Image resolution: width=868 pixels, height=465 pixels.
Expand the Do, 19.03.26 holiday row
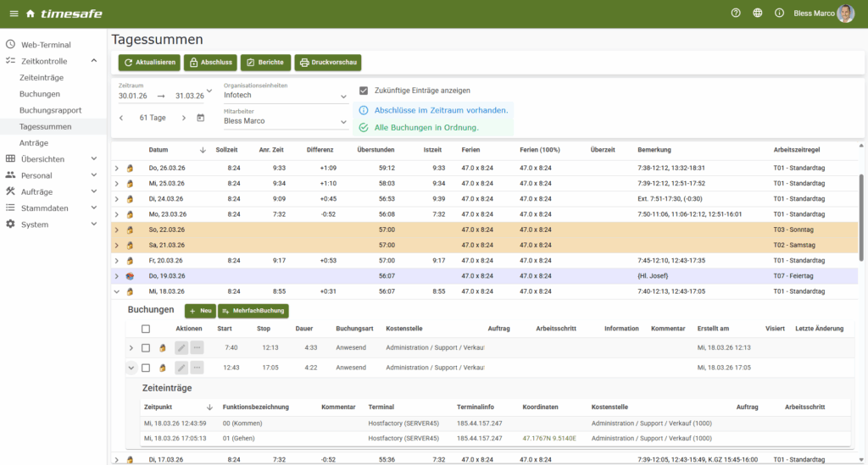point(117,276)
